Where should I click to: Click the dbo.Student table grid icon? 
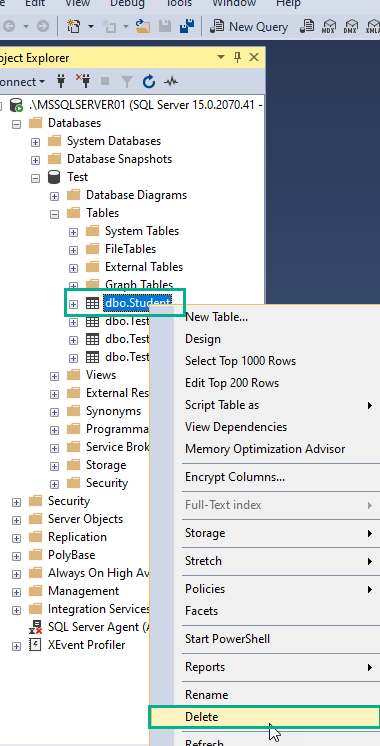tap(92, 303)
